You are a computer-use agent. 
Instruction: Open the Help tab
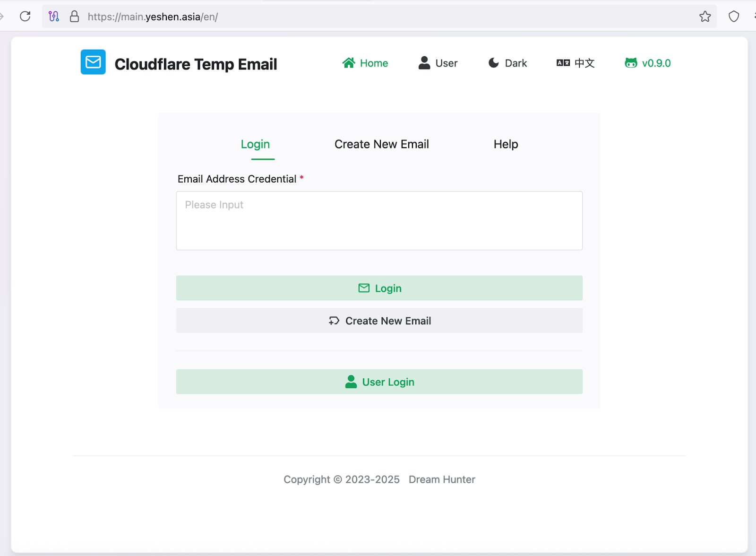pyautogui.click(x=506, y=144)
